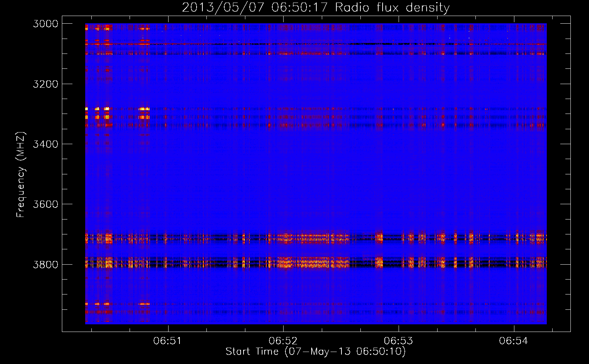Click the "Start Time (07-May-13 06:50:10)" label
Viewport: 589px width, 364px height.
pyautogui.click(x=316, y=352)
